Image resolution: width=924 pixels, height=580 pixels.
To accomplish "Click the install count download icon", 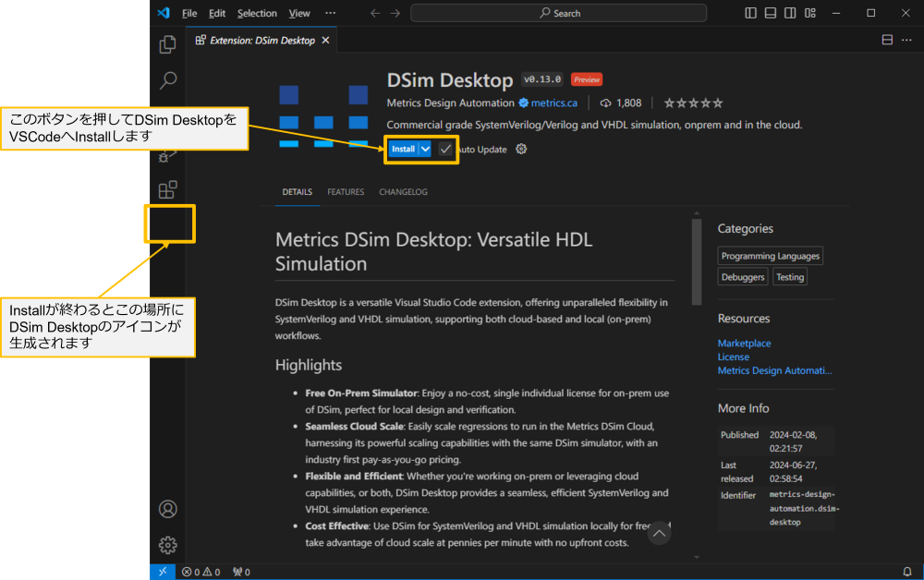I will coord(605,103).
